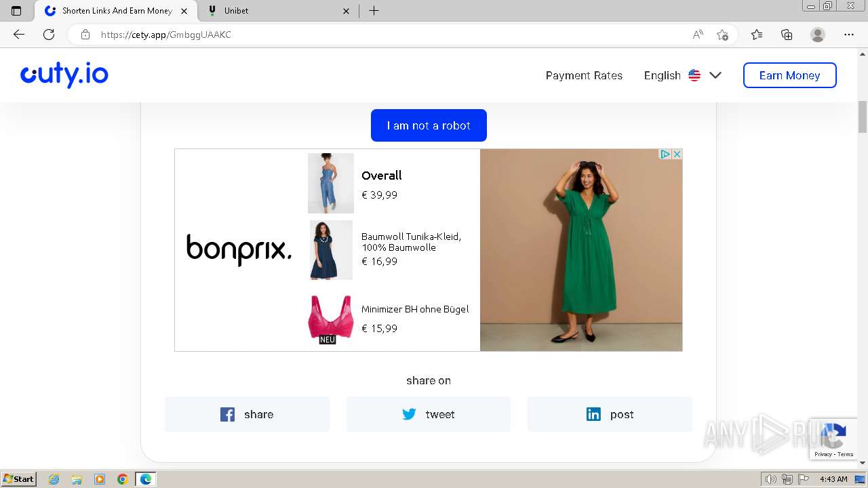Open Payment Rates page
This screenshot has width=868, height=488.
point(584,75)
